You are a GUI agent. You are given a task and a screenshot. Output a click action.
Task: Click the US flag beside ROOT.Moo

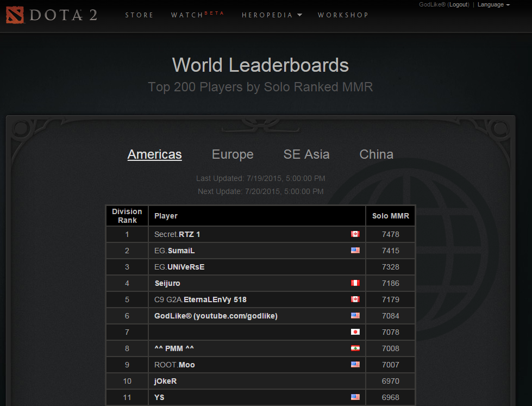click(x=355, y=364)
